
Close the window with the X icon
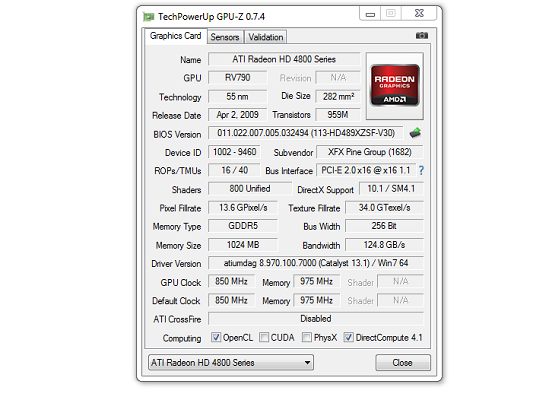(x=419, y=14)
